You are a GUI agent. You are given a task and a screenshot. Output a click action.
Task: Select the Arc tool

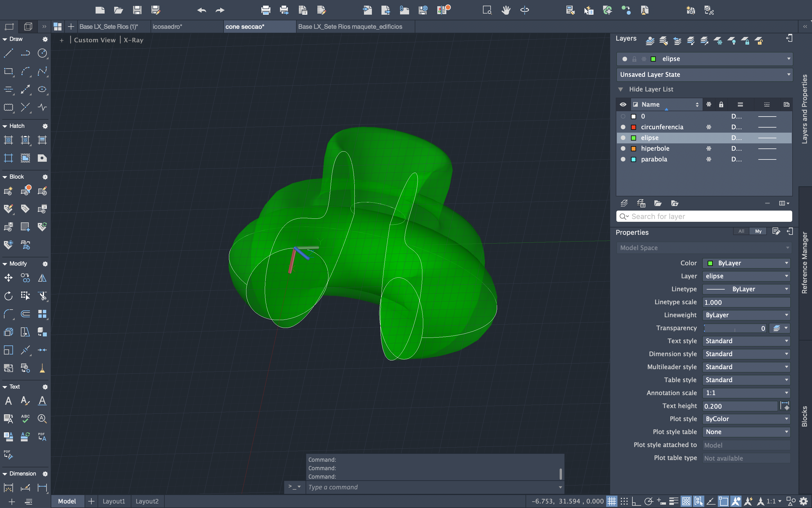click(x=25, y=71)
